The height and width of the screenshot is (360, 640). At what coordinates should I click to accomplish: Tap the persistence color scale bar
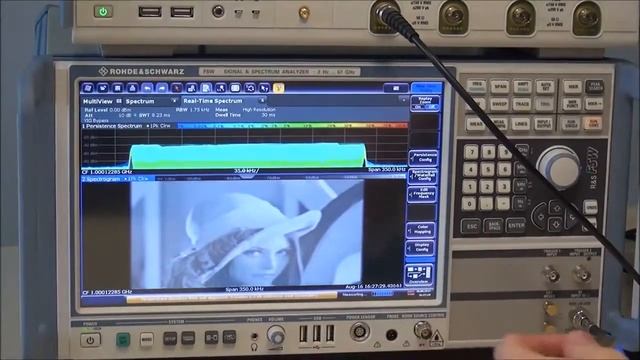(292, 126)
